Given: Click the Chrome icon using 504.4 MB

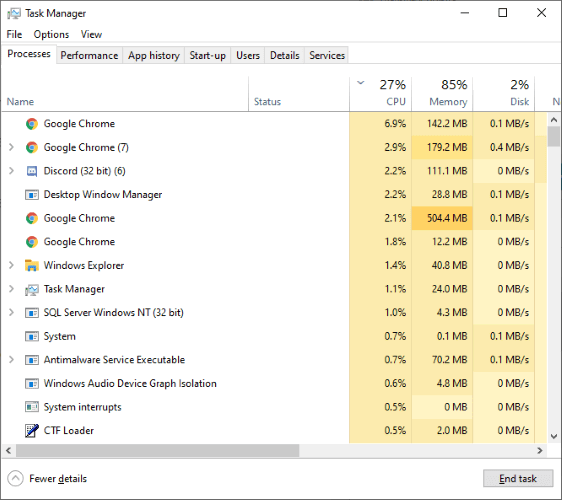Looking at the screenshot, I should tap(32, 218).
